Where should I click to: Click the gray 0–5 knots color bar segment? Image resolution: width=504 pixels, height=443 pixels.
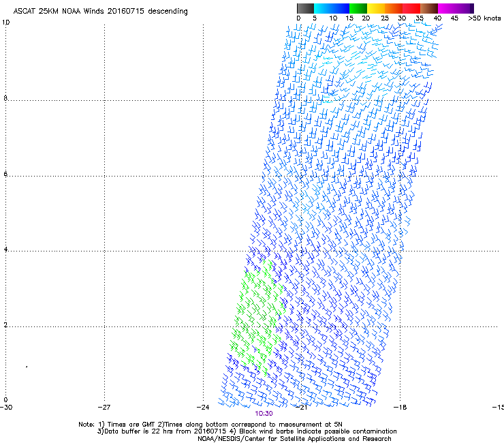305,8
